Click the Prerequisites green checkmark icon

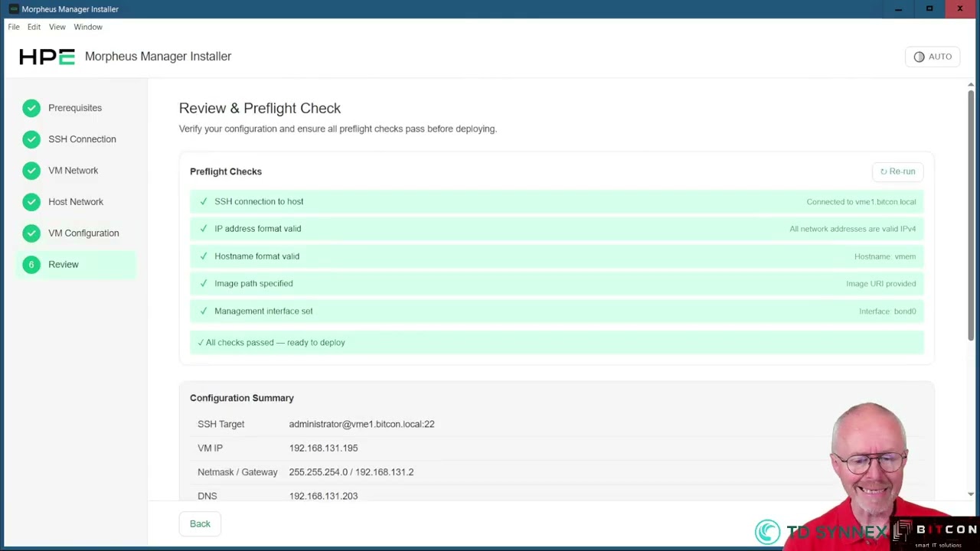31,108
